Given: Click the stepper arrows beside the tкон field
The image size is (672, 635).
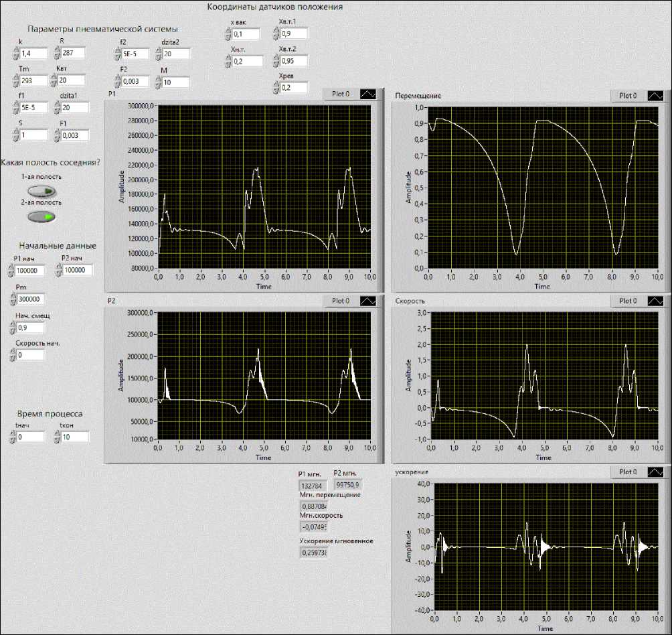Looking at the screenshot, I should [58, 437].
